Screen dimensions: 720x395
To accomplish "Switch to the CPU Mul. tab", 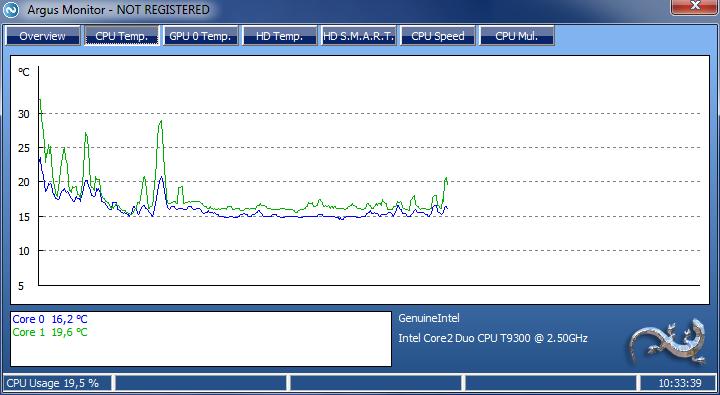I will pyautogui.click(x=517, y=36).
